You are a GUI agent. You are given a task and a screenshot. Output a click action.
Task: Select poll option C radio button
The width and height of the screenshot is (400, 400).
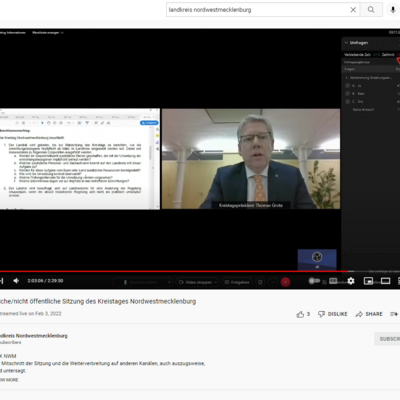click(348, 102)
